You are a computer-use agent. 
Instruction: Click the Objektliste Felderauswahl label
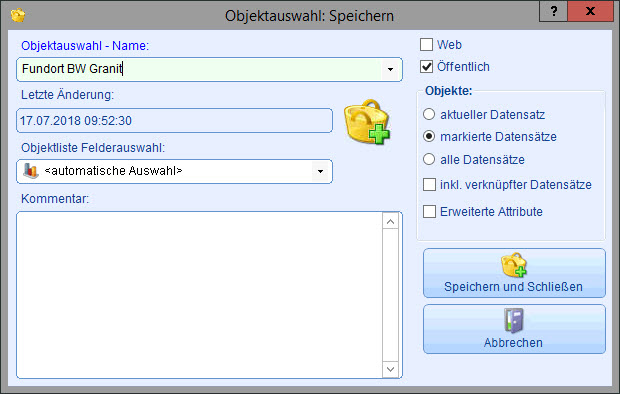point(93,148)
